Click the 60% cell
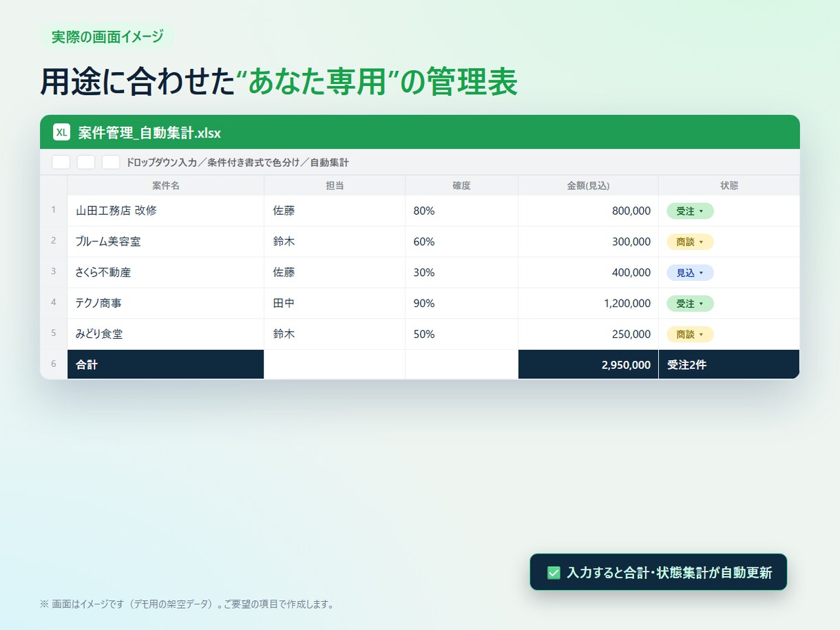The width and height of the screenshot is (840, 630). (461, 242)
